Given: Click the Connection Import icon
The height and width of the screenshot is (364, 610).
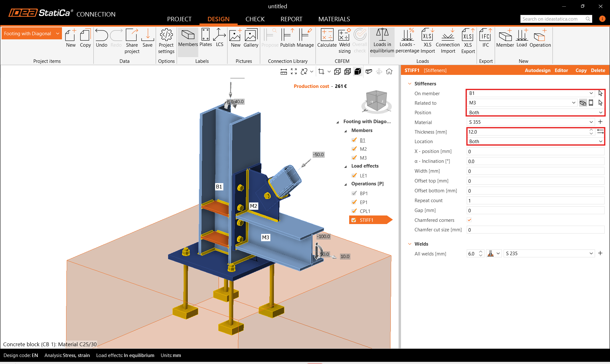Looking at the screenshot, I should coord(448,41).
